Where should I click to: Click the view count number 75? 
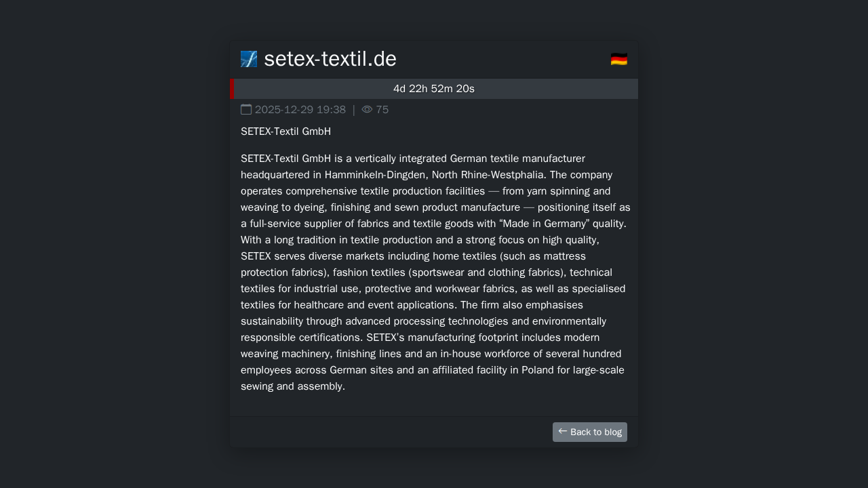tap(382, 110)
